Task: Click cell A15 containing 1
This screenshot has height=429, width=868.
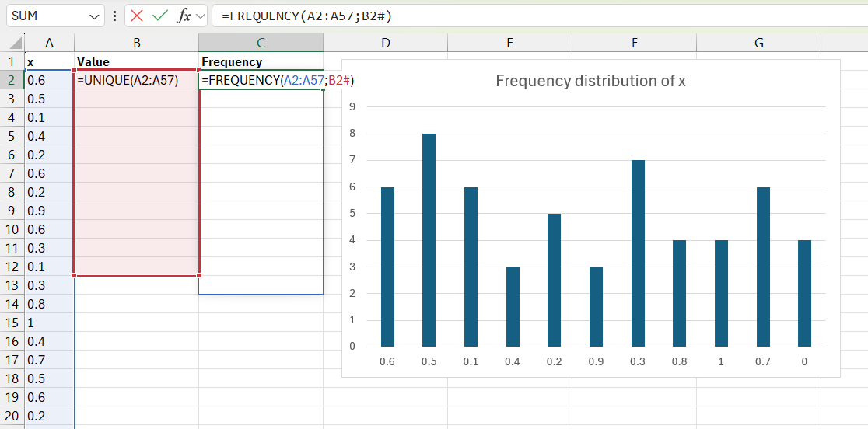Action: click(50, 323)
